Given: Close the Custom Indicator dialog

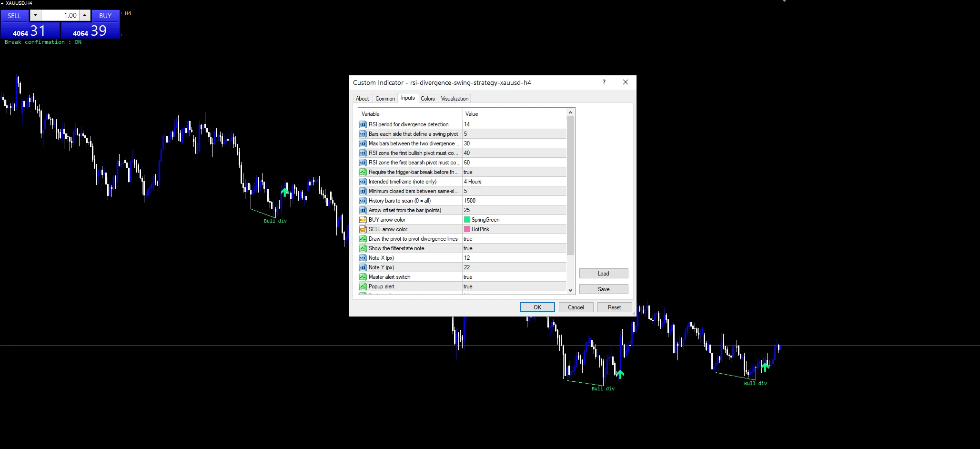Looking at the screenshot, I should point(626,82).
